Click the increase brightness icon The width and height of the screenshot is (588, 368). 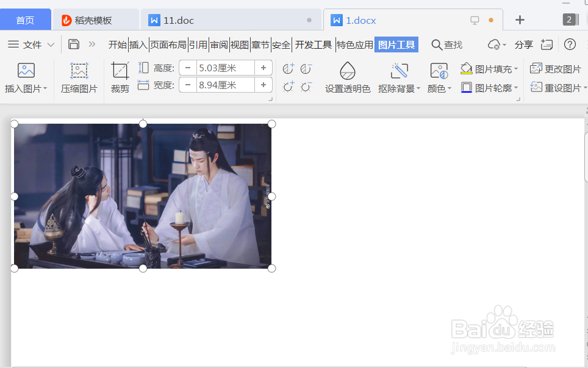[x=289, y=87]
